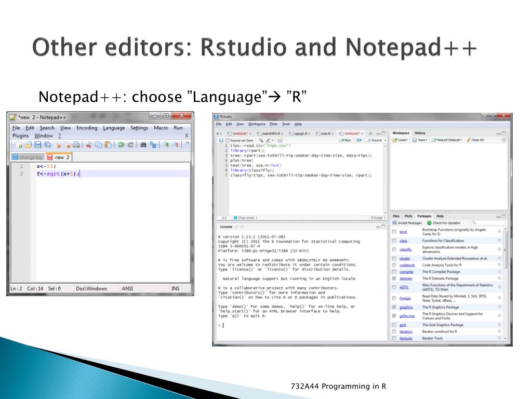Switch to History tab in RStudio
Screen dimensions: 532x399
[420, 133]
